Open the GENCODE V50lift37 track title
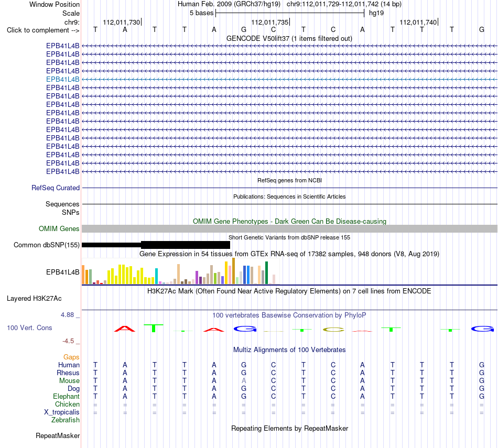 289,38
